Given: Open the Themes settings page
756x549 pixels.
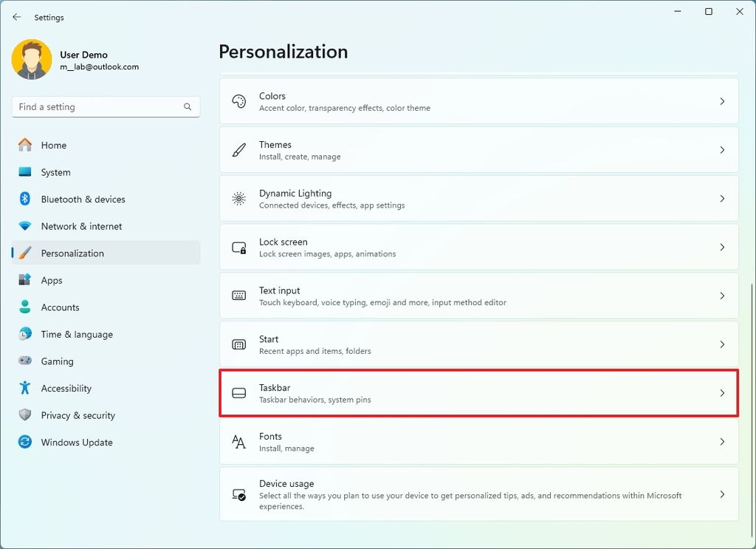Looking at the screenshot, I should pos(478,150).
